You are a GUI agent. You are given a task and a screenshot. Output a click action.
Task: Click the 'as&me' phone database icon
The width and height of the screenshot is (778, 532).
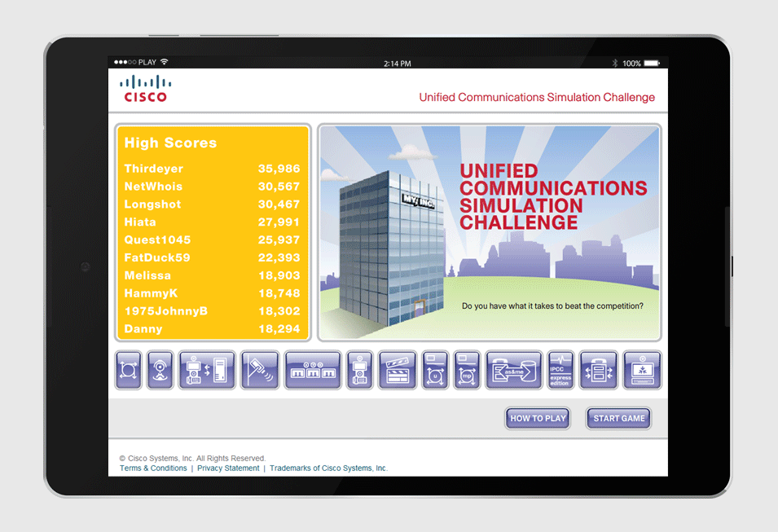pos(513,370)
